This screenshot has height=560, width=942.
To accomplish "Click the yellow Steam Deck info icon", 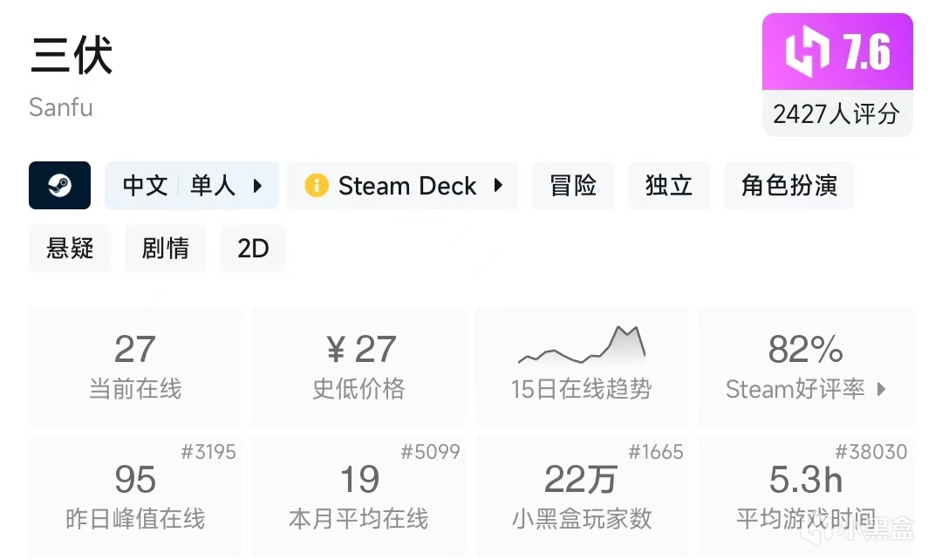I will pos(316,185).
